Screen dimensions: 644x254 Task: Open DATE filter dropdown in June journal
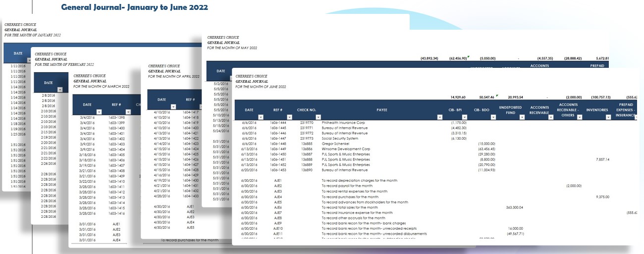pos(262,117)
